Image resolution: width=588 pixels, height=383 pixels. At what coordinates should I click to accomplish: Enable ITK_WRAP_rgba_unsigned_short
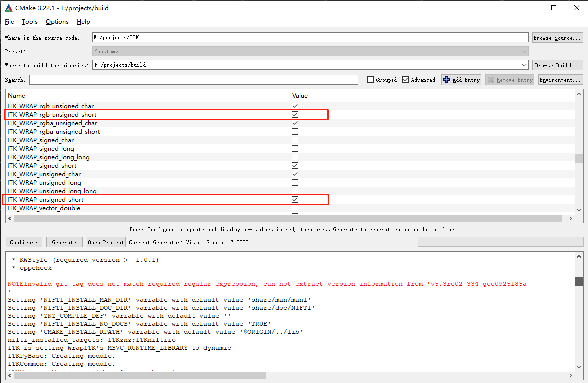295,131
